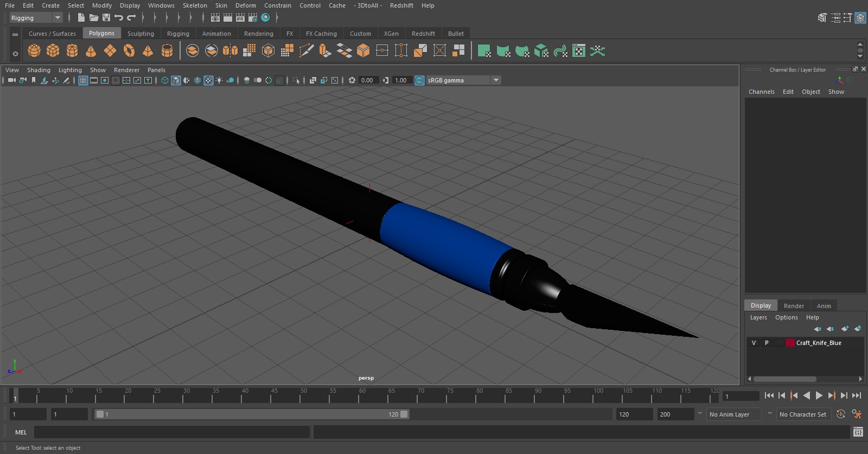This screenshot has width=868, height=454.
Task: Go to start of playback range
Action: coord(769,395)
